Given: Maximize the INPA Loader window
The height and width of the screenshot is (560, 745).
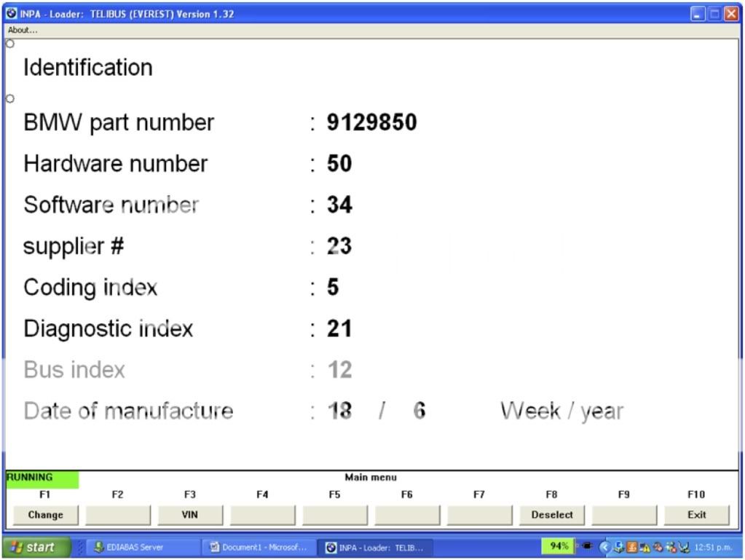Looking at the screenshot, I should (714, 14).
